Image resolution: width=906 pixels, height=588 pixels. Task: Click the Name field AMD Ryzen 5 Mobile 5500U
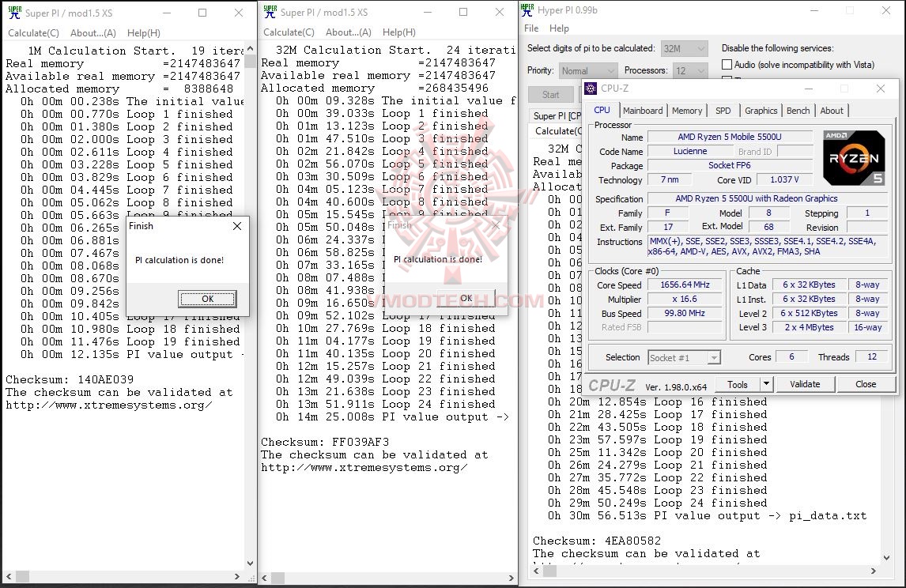(730, 137)
